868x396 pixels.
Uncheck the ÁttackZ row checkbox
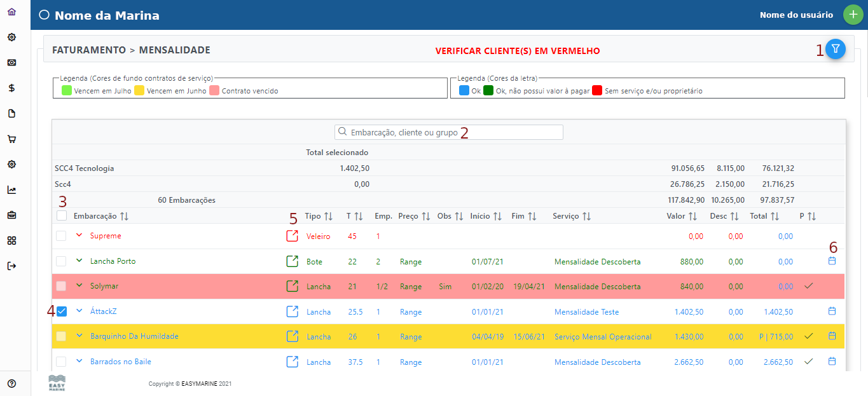coord(62,311)
